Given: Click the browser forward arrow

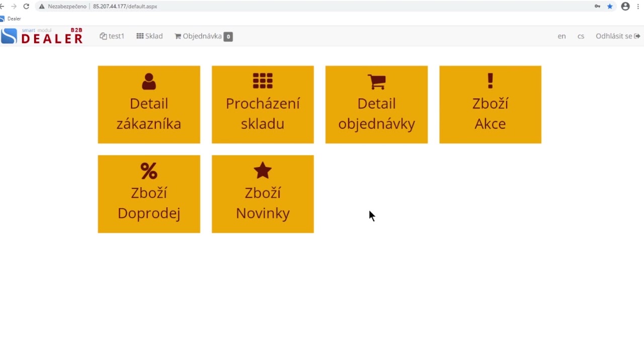Looking at the screenshot, I should point(14,7).
